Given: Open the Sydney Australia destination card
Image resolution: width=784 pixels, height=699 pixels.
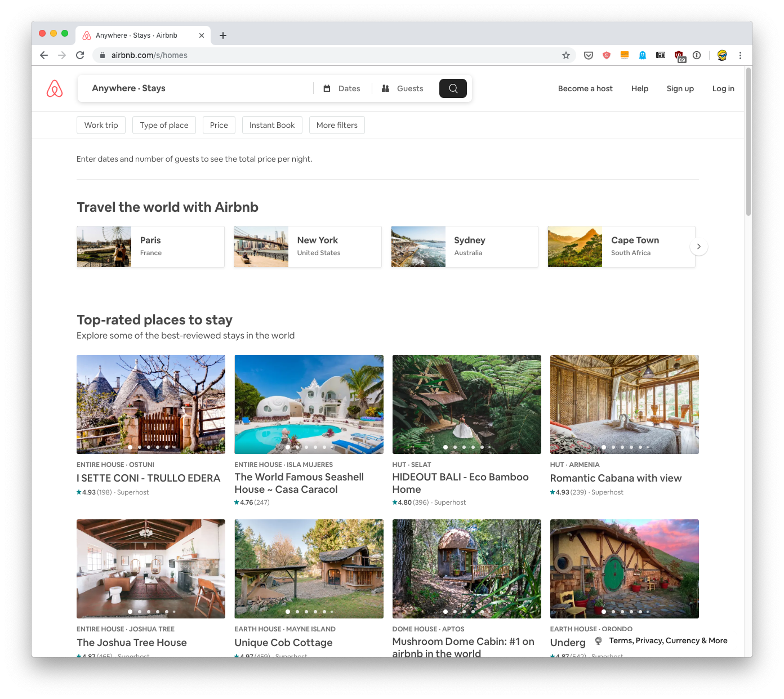Looking at the screenshot, I should click(x=464, y=247).
